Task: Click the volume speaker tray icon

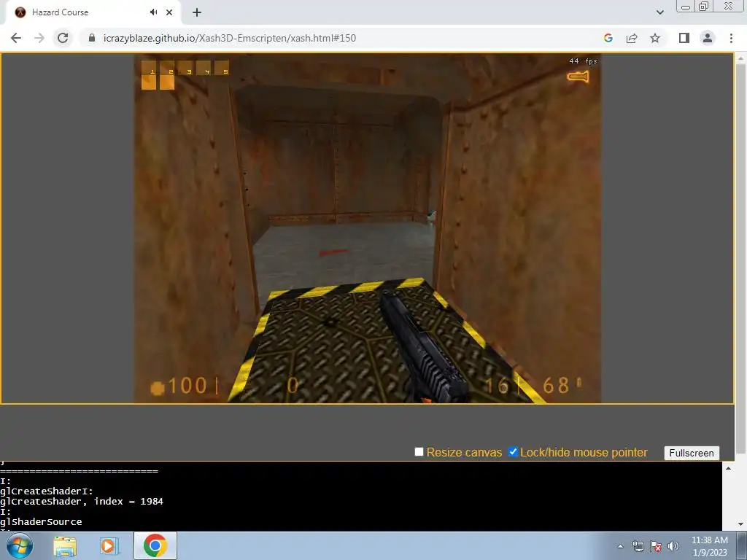Action: pyautogui.click(x=673, y=546)
